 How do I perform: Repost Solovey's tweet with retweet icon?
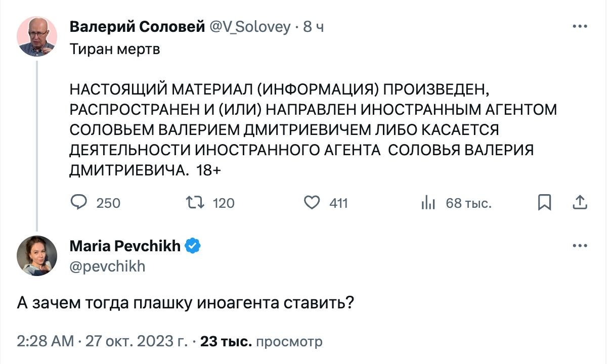coord(195,203)
